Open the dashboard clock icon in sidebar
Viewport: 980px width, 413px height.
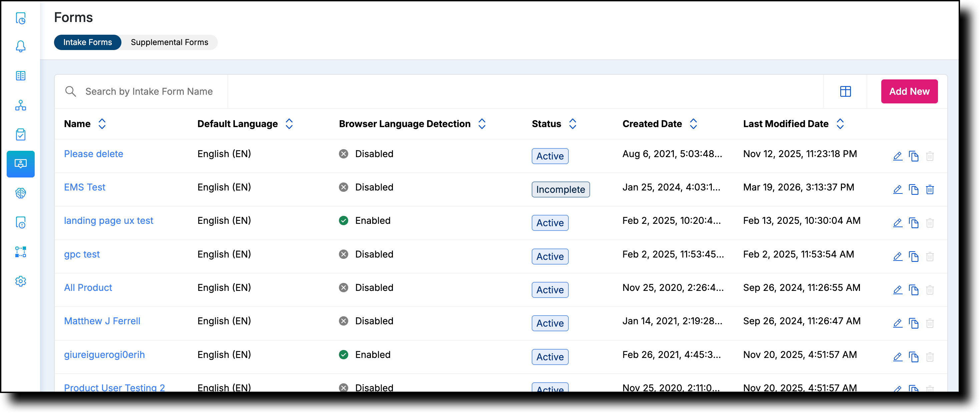21,18
